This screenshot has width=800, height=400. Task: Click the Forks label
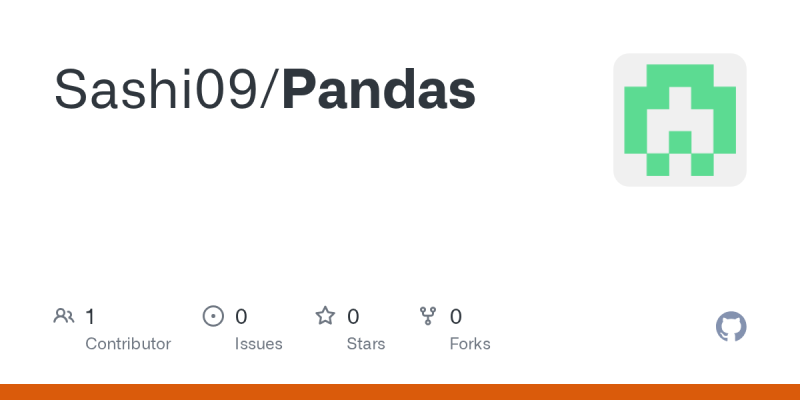(x=470, y=344)
